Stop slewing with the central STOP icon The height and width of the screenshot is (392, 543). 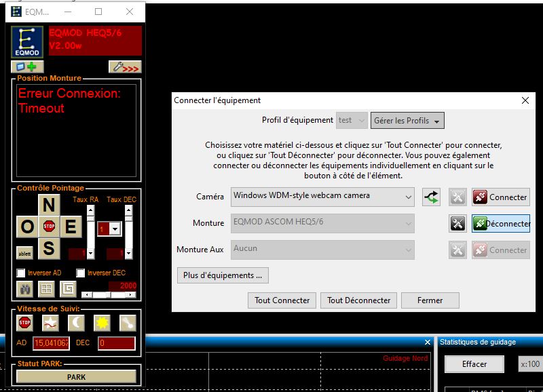click(49, 227)
